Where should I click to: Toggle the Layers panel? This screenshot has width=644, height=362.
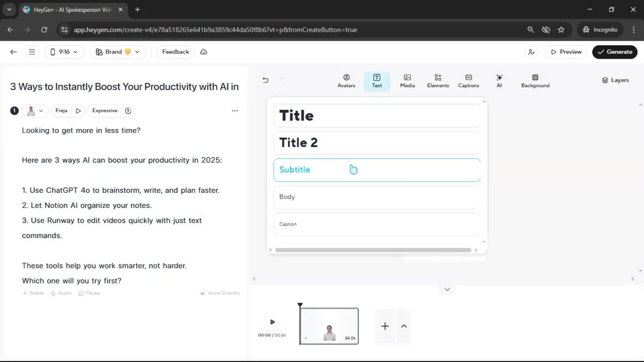click(x=615, y=80)
